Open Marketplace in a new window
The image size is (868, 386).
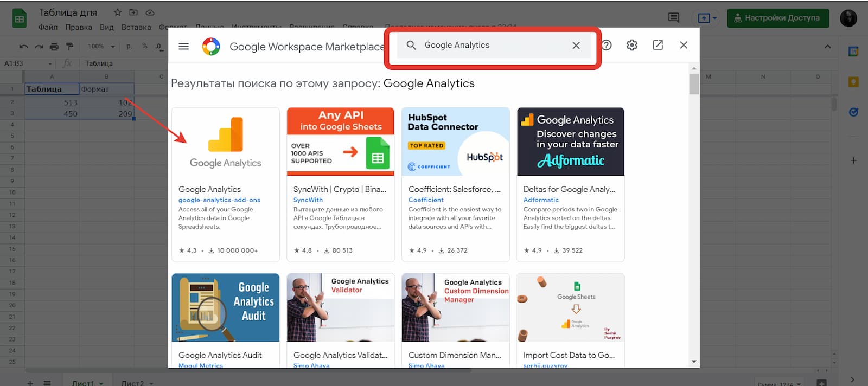click(658, 46)
